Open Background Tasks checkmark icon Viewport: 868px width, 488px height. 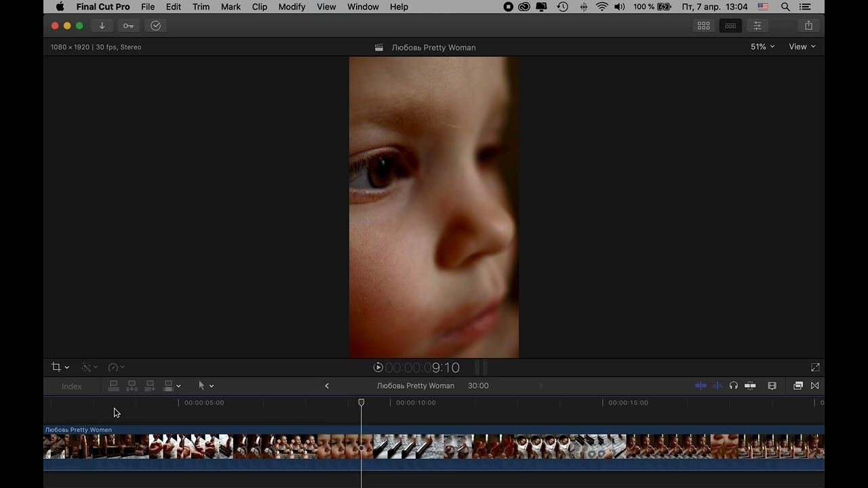pos(155,26)
